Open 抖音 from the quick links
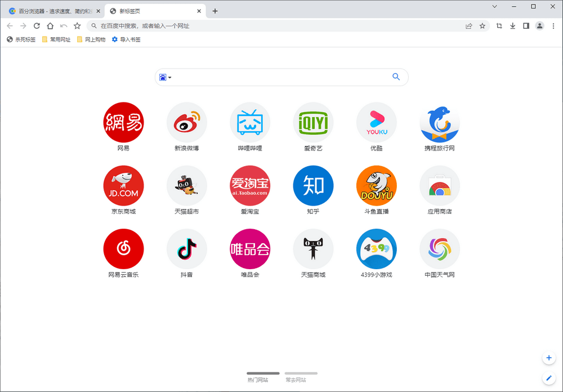This screenshot has height=392, width=563. click(186, 248)
